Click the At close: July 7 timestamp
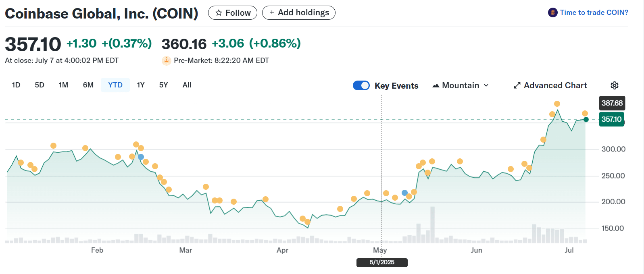Image resolution: width=644 pixels, height=274 pixels. [62, 60]
